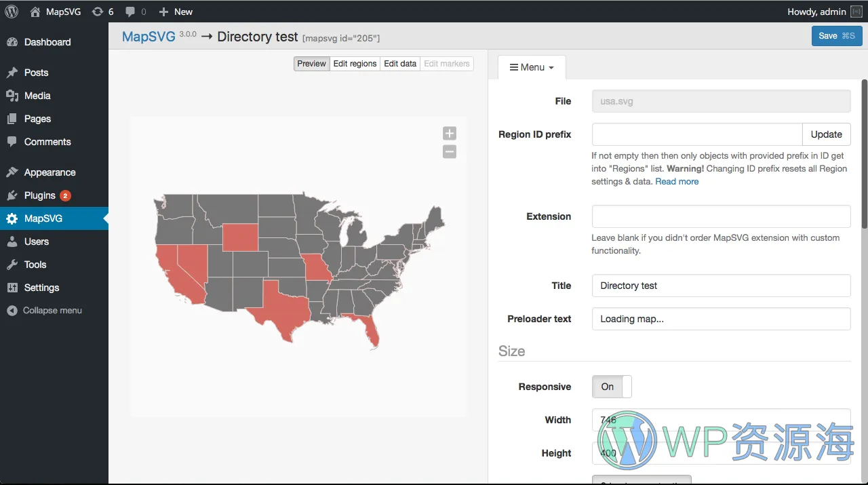
Task: Open the comments bubble in admin bar
Action: tap(136, 12)
